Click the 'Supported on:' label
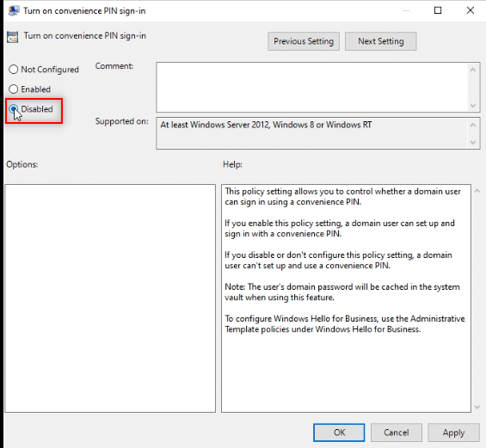Viewport: 486px width, 448px height. point(121,121)
